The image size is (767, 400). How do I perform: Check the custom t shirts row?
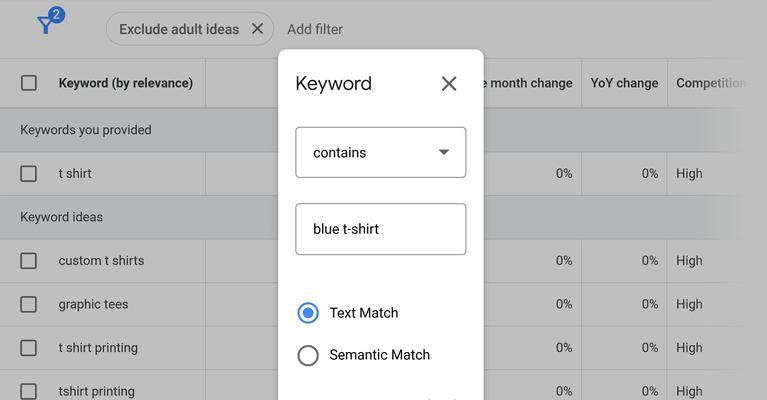(28, 261)
